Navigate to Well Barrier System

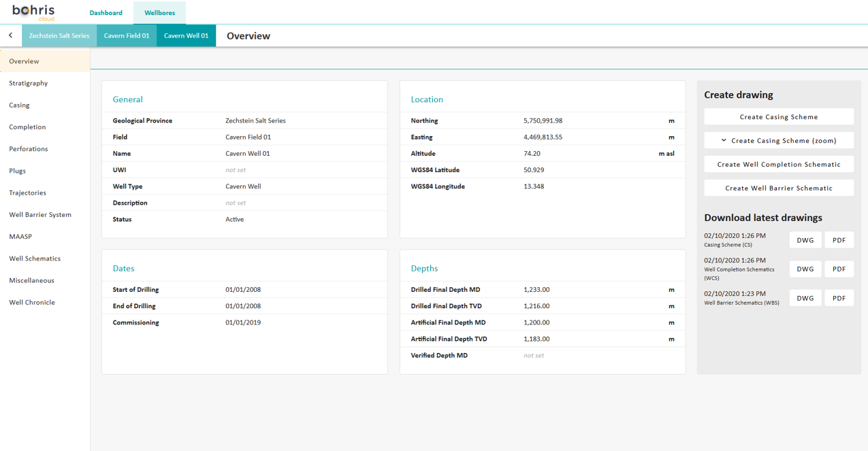coord(40,215)
